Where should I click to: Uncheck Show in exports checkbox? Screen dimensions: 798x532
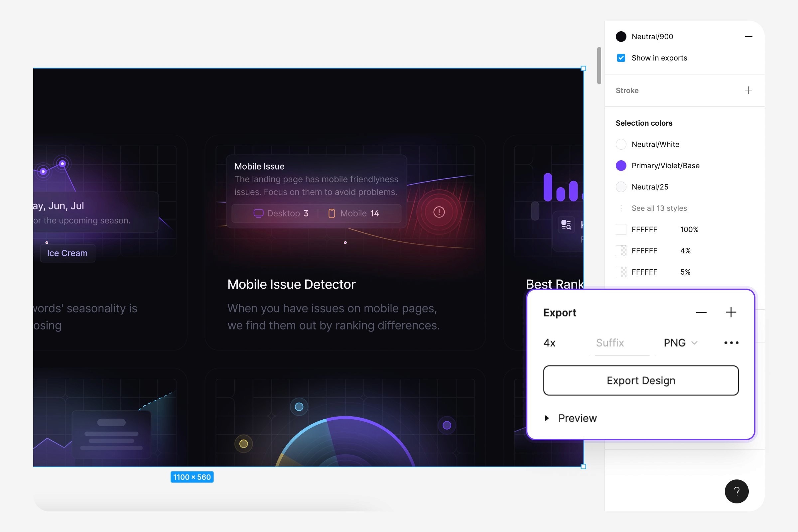621,58
